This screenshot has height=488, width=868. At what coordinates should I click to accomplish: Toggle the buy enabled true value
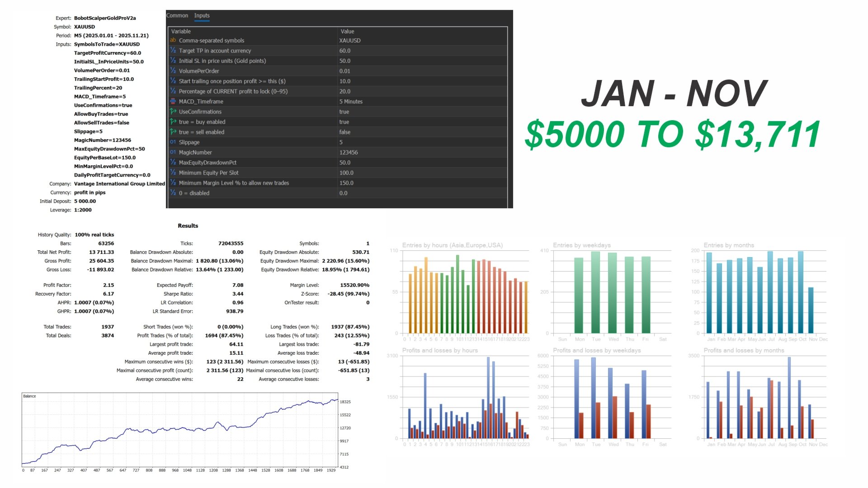click(344, 122)
